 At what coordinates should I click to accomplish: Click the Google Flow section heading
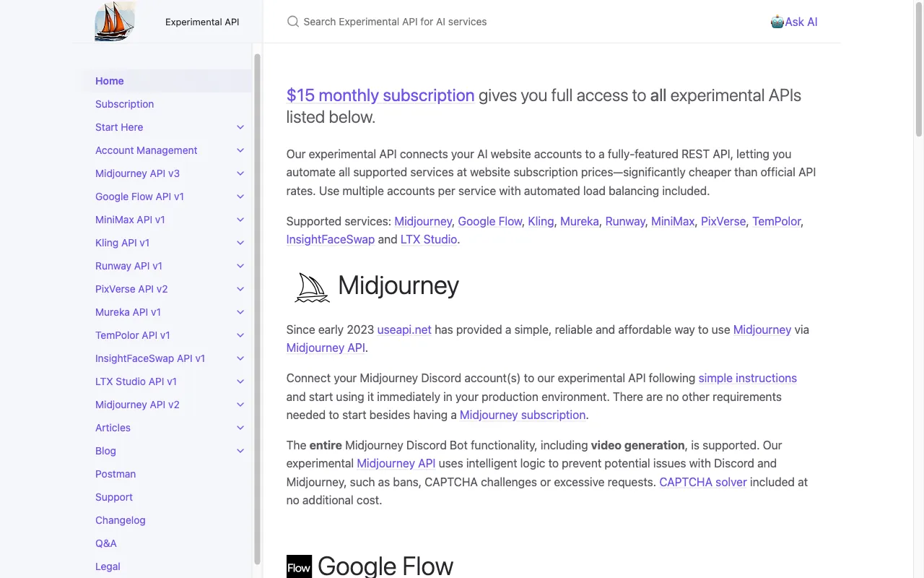pos(385,566)
